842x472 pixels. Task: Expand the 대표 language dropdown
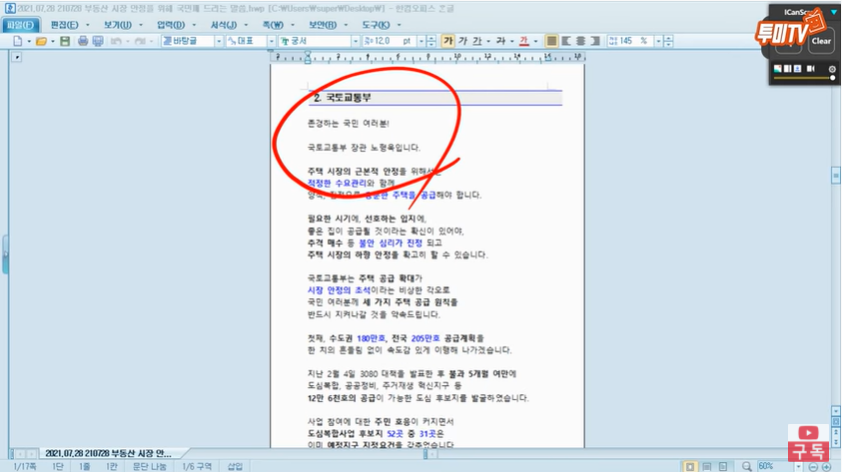point(271,41)
